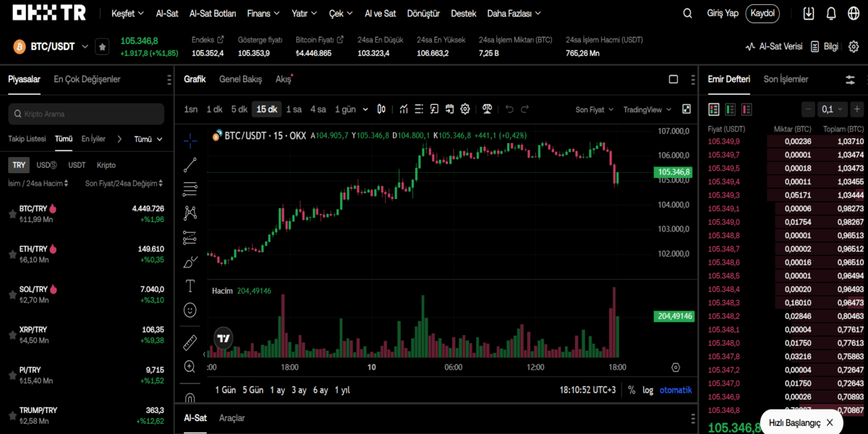Viewport: 868px width, 434px height.
Task: Choose the ruler measure tool
Action: [x=190, y=342]
